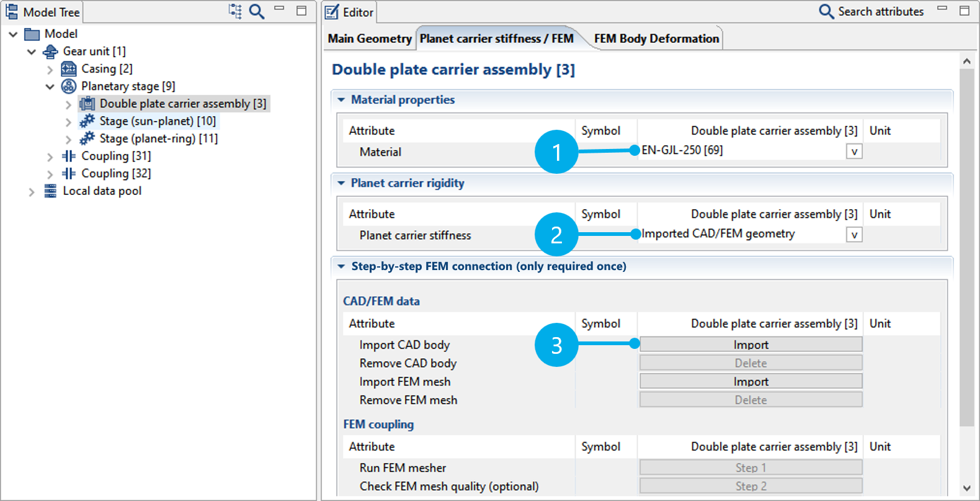
Task: Expand the Casing [2] tree node
Action: point(50,70)
